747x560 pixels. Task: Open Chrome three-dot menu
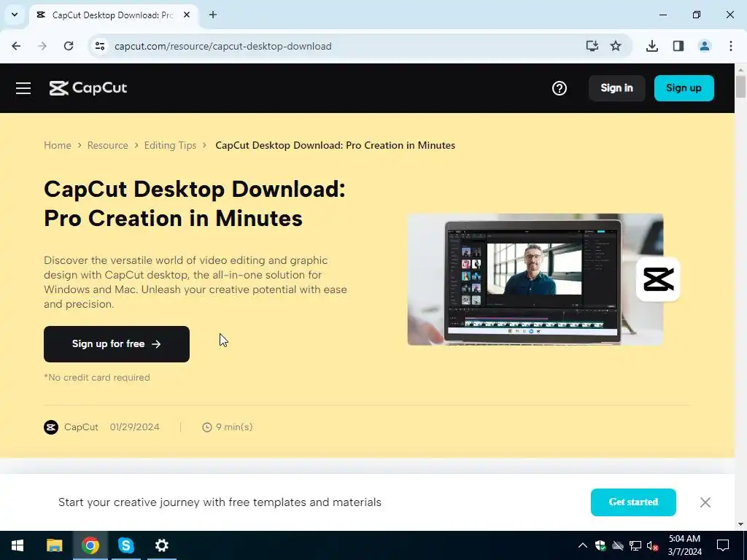click(x=731, y=46)
